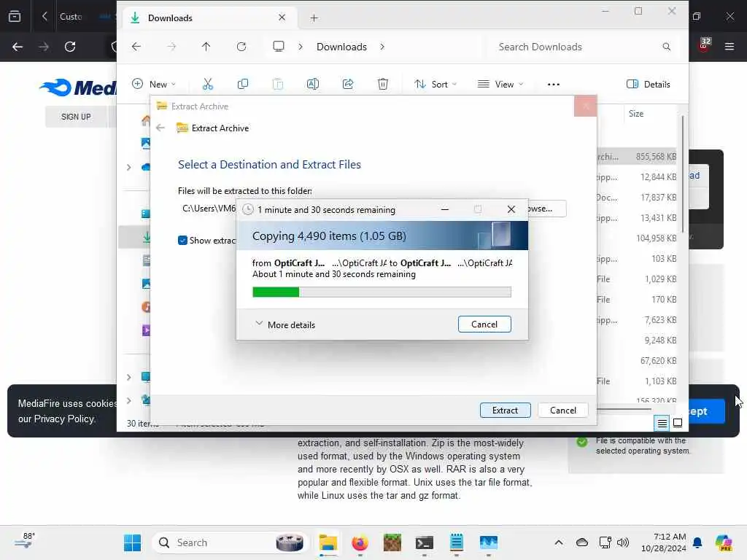Open the New dropdown menu

(x=154, y=85)
